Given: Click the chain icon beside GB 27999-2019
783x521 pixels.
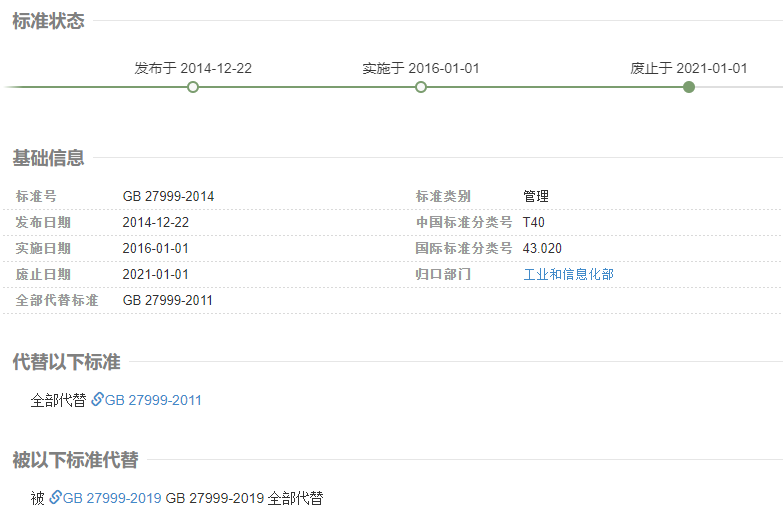Looking at the screenshot, I should pos(55,498).
